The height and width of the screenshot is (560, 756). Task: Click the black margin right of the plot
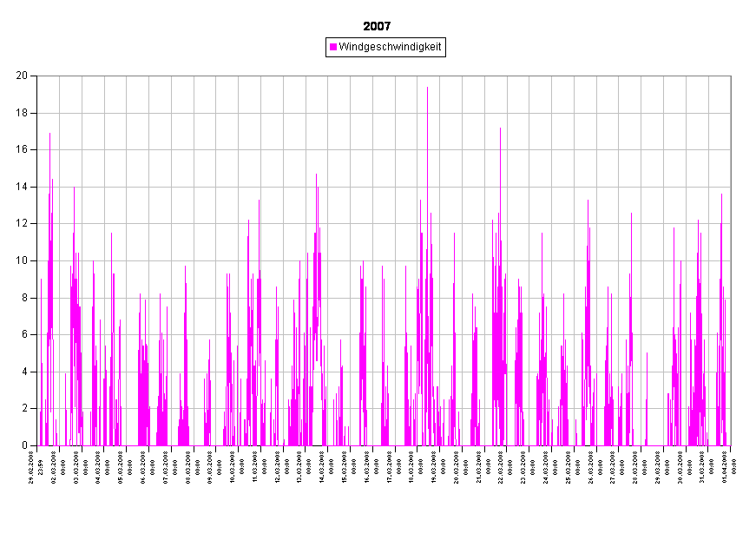pos(743,260)
